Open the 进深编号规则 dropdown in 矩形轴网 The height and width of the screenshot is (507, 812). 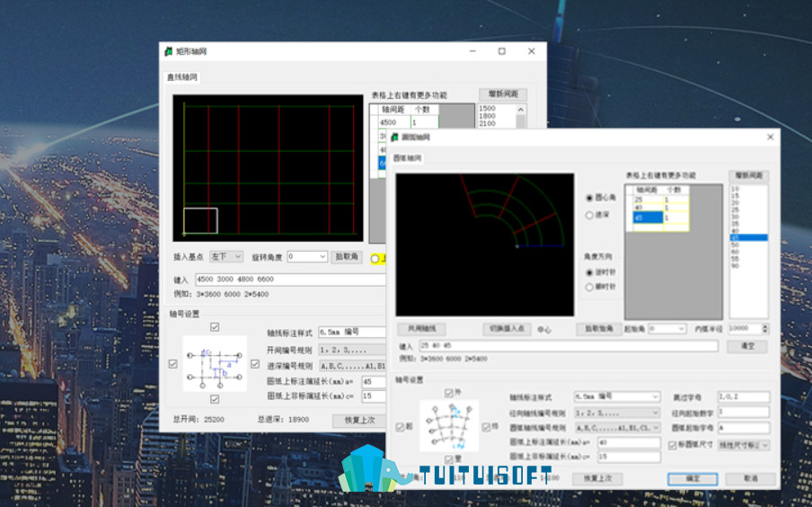coord(352,366)
